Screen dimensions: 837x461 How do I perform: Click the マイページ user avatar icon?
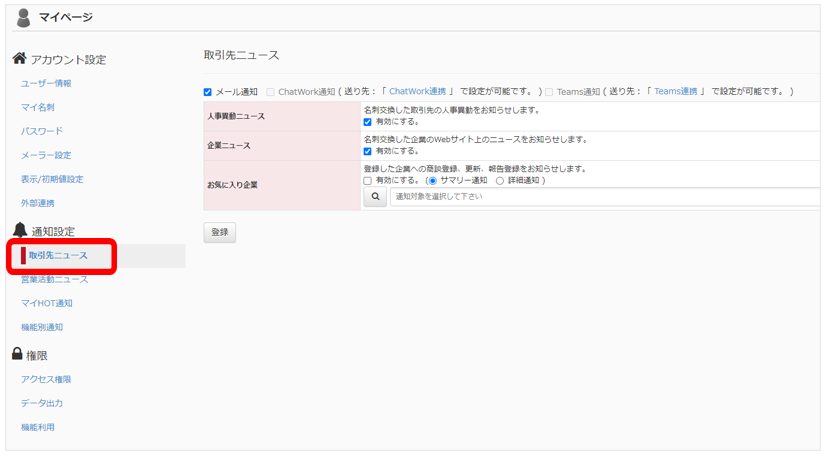click(x=23, y=18)
